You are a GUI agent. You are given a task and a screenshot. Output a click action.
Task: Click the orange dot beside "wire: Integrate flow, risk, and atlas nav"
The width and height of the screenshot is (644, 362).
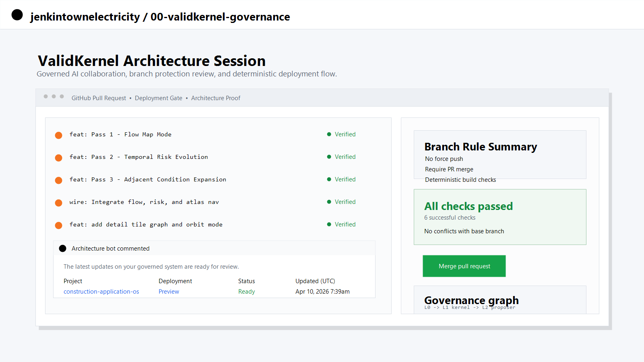click(x=58, y=203)
